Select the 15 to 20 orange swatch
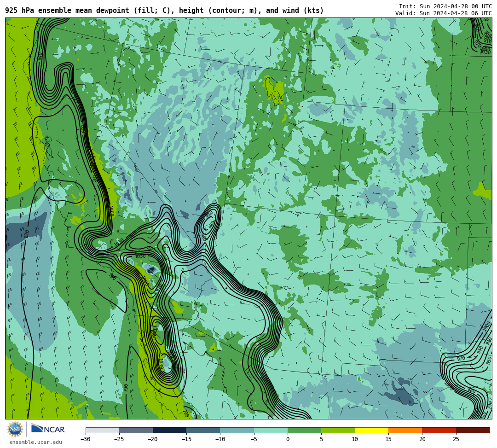This screenshot has width=497, height=448. coord(405,430)
